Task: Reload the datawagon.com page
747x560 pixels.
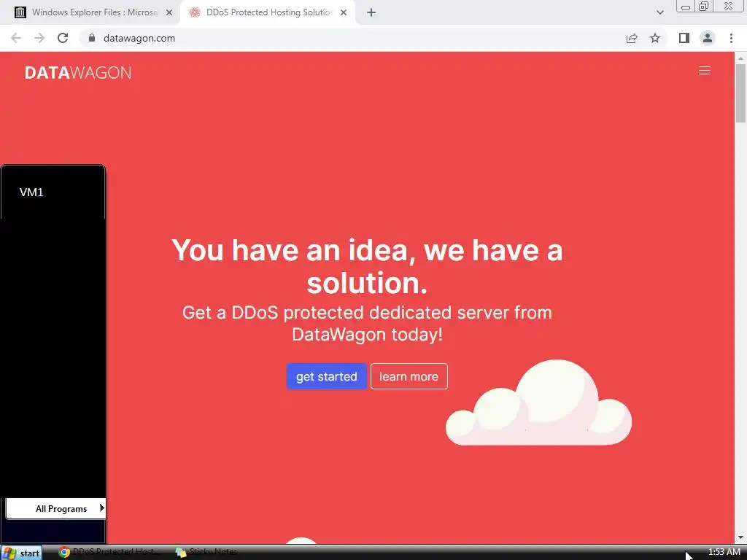Action: click(63, 38)
